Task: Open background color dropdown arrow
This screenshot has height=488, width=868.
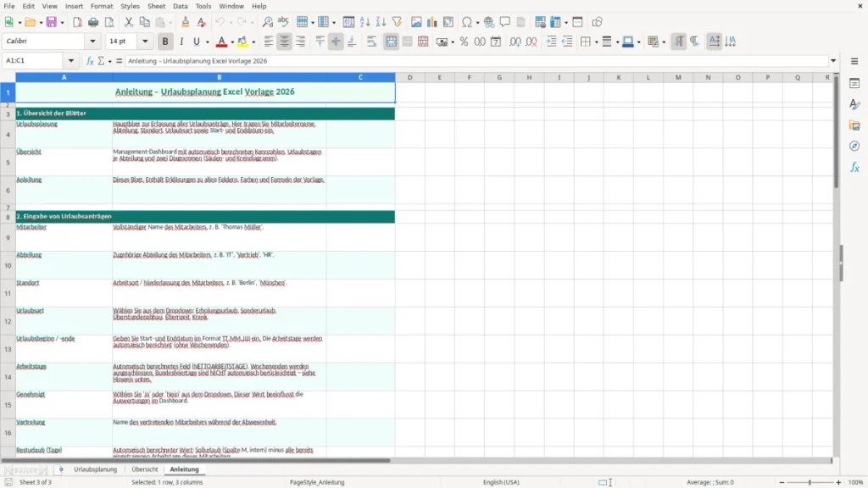Action: pyautogui.click(x=253, y=42)
